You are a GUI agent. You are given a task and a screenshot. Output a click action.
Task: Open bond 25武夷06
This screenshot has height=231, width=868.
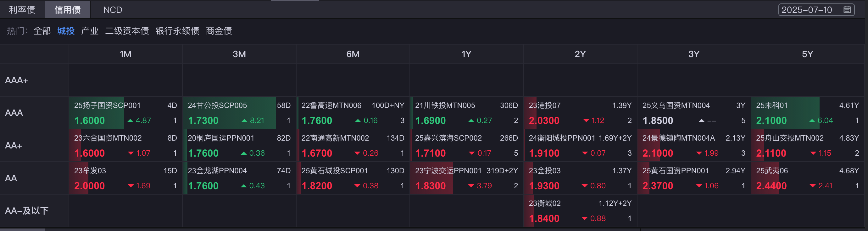coord(772,171)
